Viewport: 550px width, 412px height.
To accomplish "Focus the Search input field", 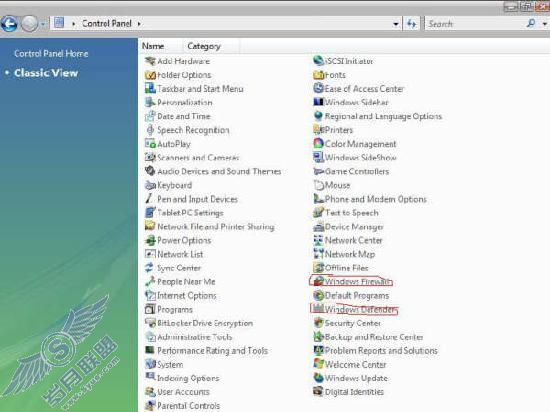I will pyautogui.click(x=475, y=24).
